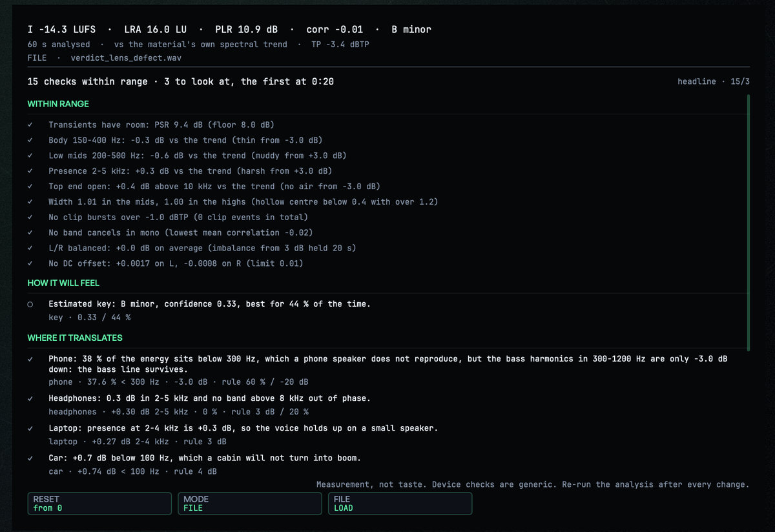Click the checkmark beside Car translation check
The height and width of the screenshot is (532, 775).
pyautogui.click(x=30, y=458)
